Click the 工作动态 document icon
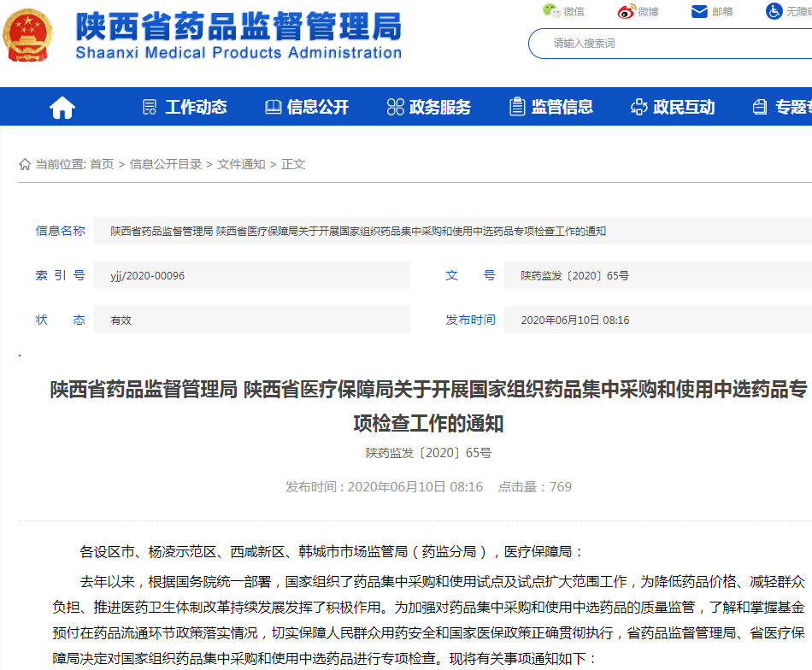The image size is (812, 670). 149,107
